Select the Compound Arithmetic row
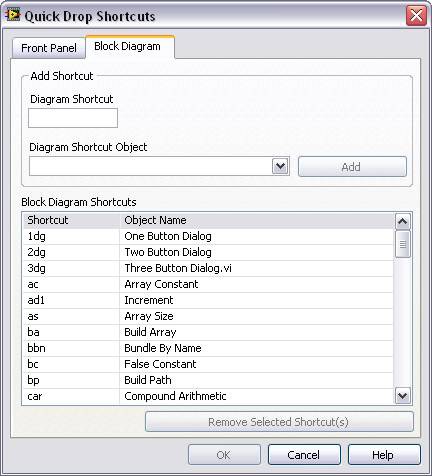 pyautogui.click(x=208, y=396)
